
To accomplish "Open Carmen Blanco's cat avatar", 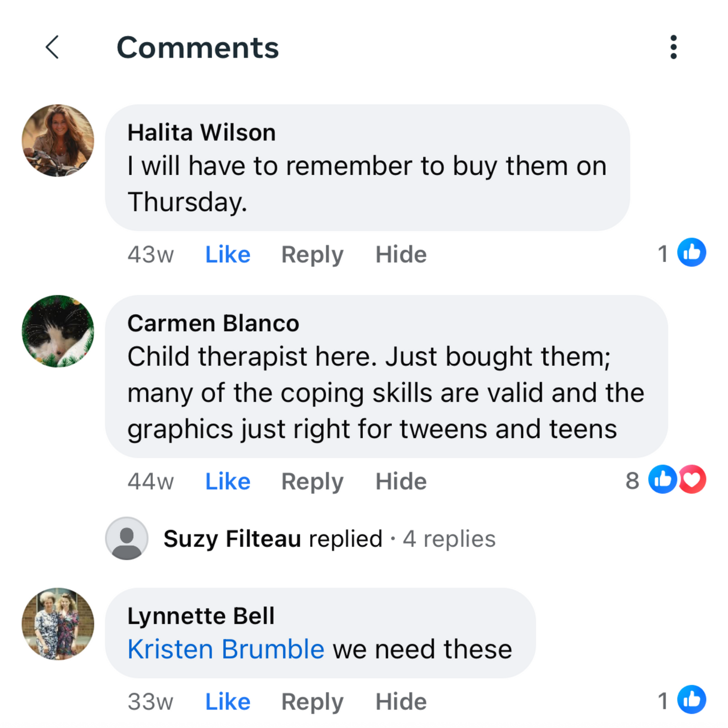I will [58, 331].
